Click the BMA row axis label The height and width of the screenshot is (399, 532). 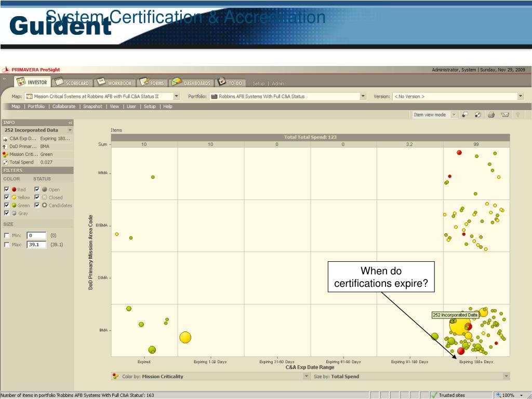coord(103,330)
